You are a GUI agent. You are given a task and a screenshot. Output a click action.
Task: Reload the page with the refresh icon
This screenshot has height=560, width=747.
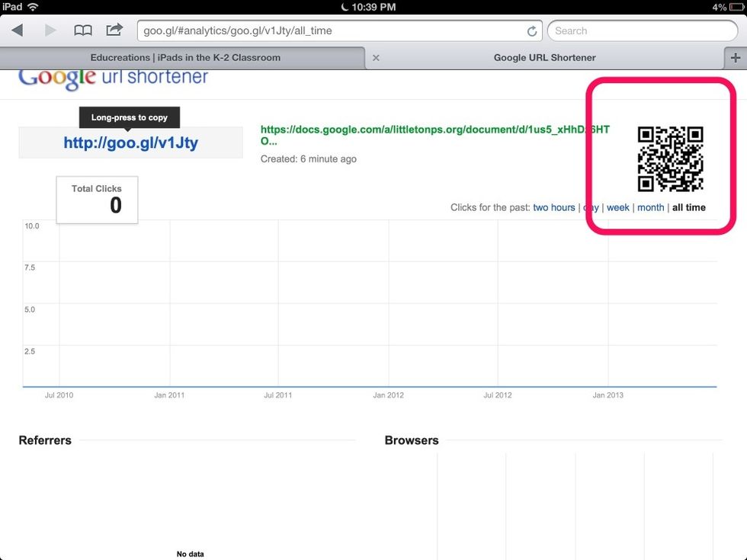point(532,30)
